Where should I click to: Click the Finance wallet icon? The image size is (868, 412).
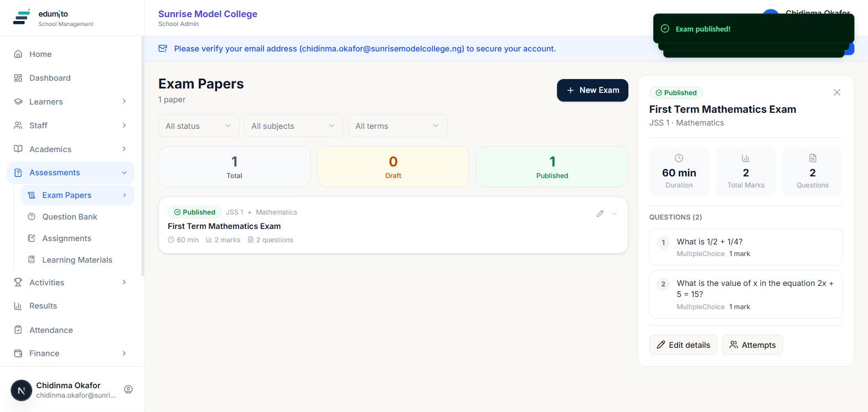[x=18, y=353]
